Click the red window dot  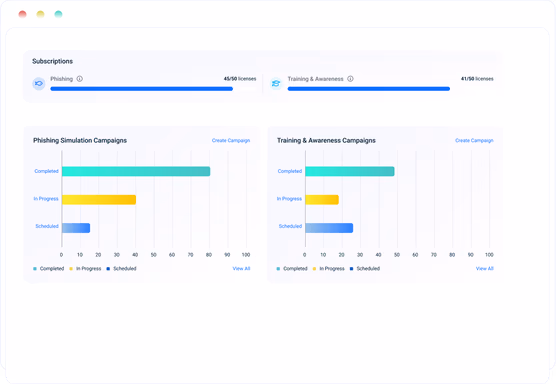[22, 14]
